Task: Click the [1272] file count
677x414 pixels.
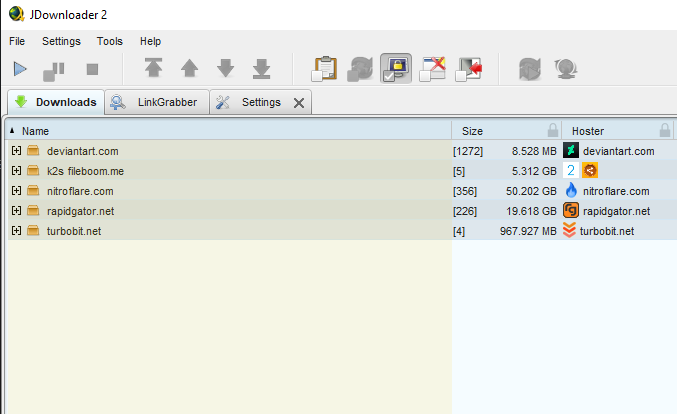Action: tap(468, 151)
